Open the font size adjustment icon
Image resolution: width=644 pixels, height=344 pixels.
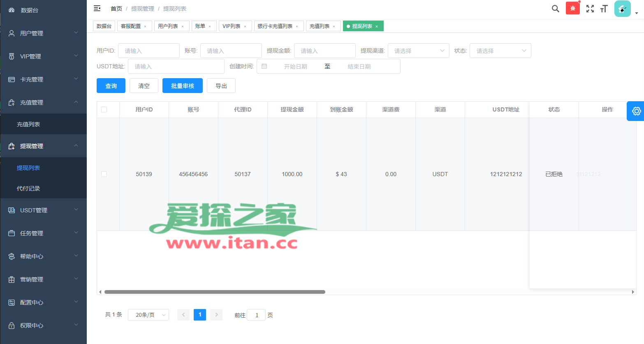point(604,9)
